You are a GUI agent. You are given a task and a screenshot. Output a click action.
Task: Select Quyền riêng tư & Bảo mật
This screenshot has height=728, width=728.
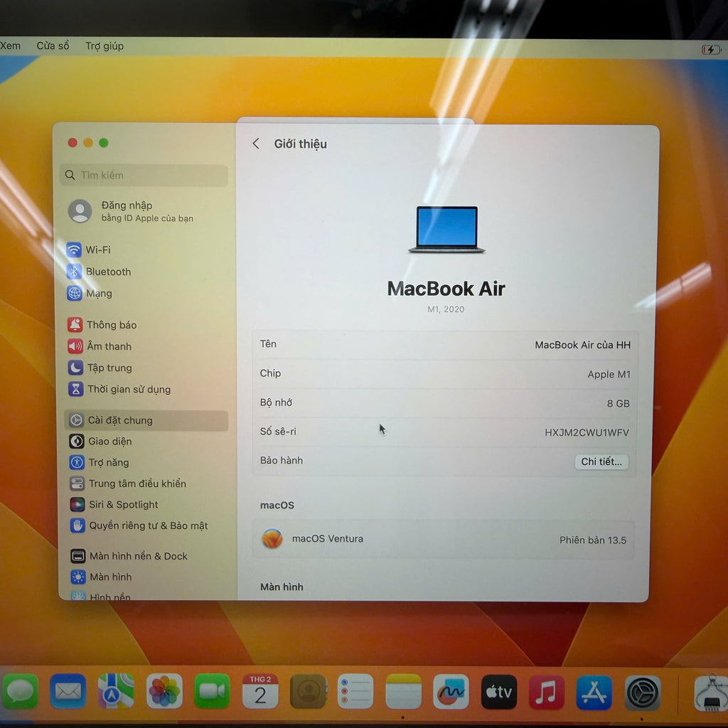pos(147,526)
